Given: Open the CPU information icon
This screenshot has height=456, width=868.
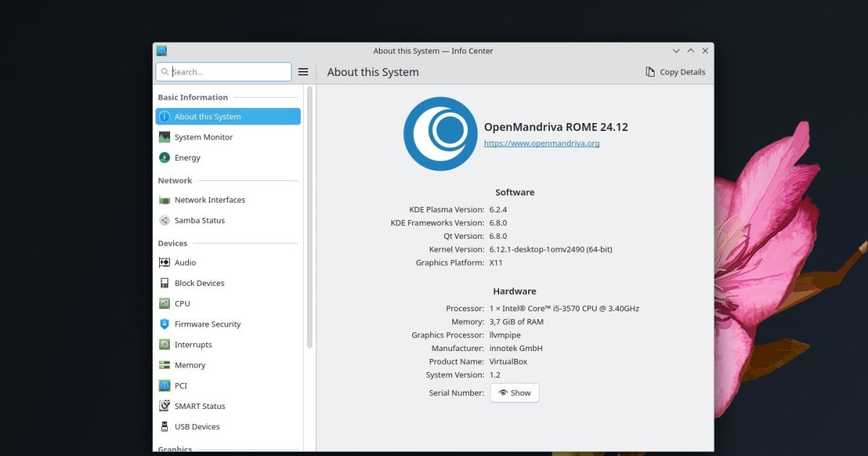Looking at the screenshot, I should 166,303.
